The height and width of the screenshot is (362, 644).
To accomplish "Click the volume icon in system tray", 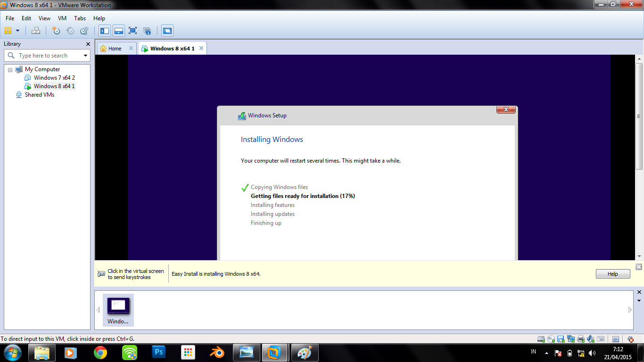I will [x=592, y=353].
